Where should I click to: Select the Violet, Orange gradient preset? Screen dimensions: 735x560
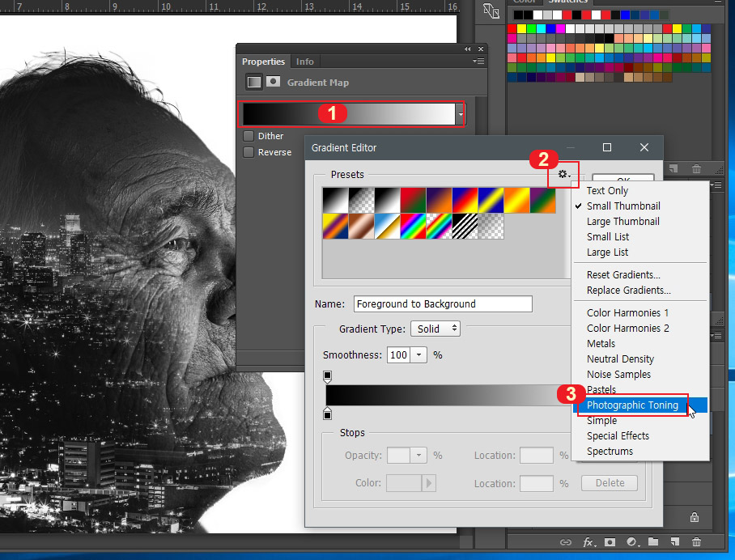[x=439, y=200]
